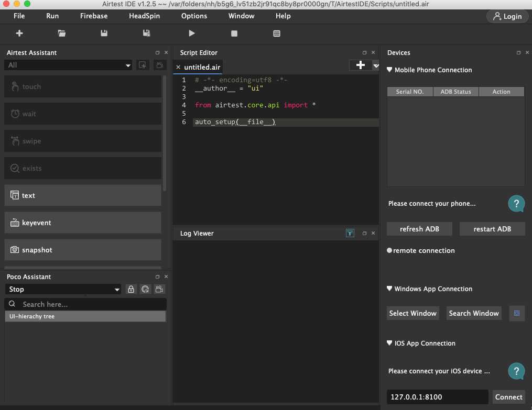The width and height of the screenshot is (532, 410).
Task: Open a script with the folder icon
Action: (x=61, y=33)
